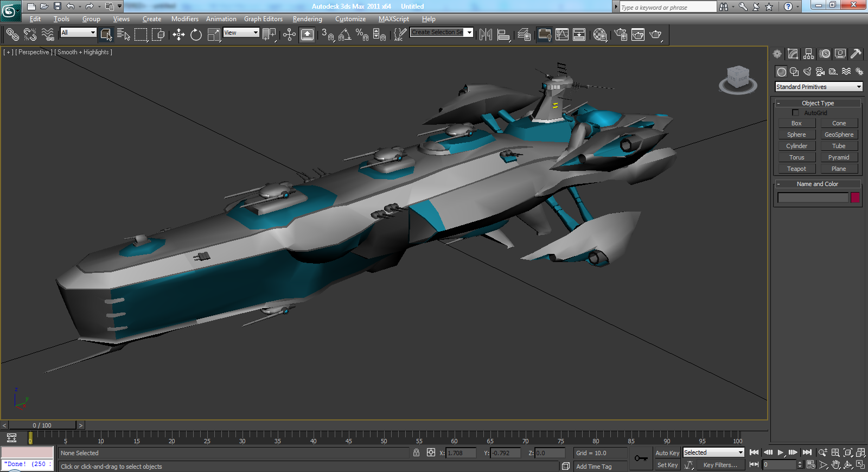868x472 pixels.
Task: Open Smooth + Highlights shading menu
Action: pyautogui.click(x=83, y=52)
